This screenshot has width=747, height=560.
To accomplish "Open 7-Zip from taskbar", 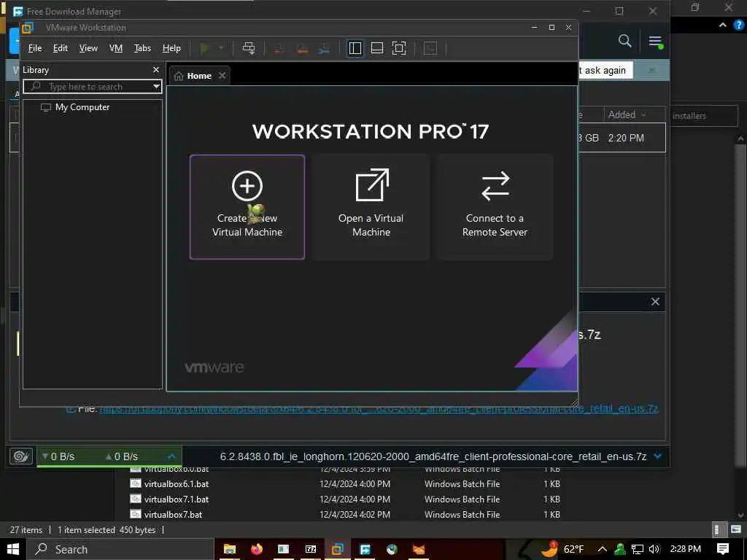I will tap(311, 549).
